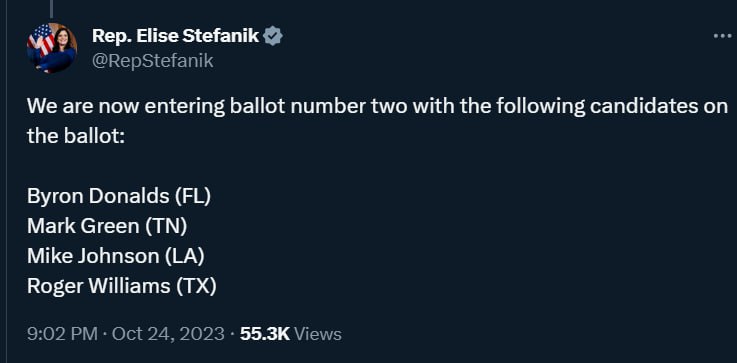Open the profile picture with the American flag

click(x=52, y=48)
